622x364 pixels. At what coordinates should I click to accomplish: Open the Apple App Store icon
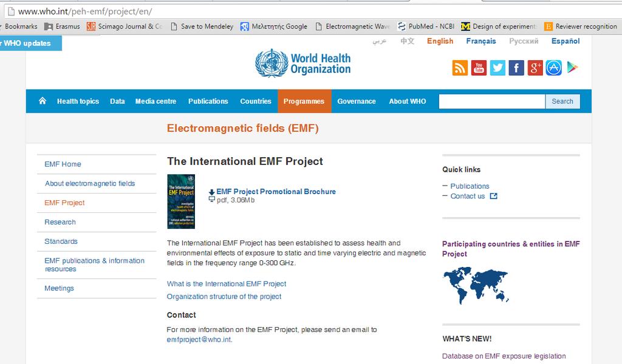(554, 68)
